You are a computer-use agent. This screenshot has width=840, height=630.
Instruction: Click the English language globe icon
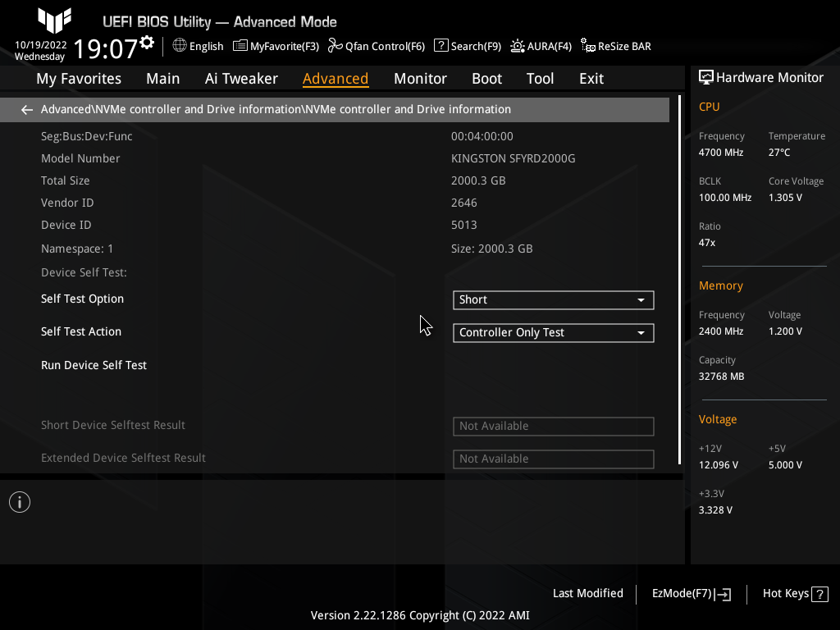179,46
